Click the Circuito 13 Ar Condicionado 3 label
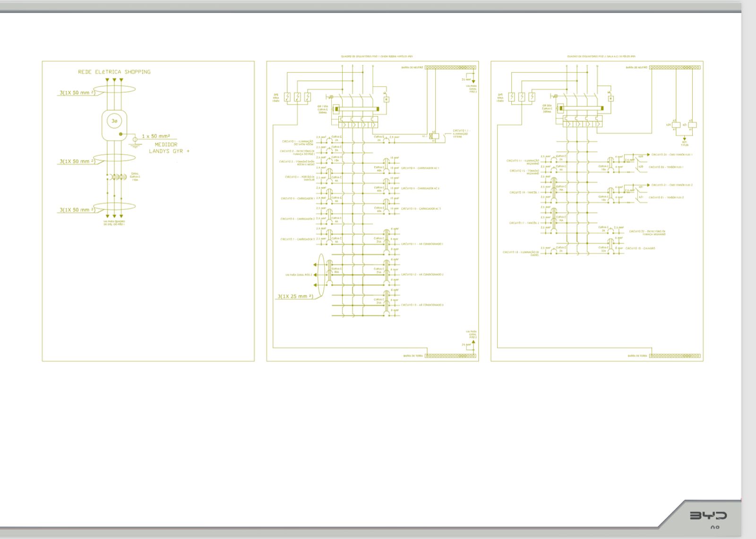The width and height of the screenshot is (756, 539). click(422, 305)
